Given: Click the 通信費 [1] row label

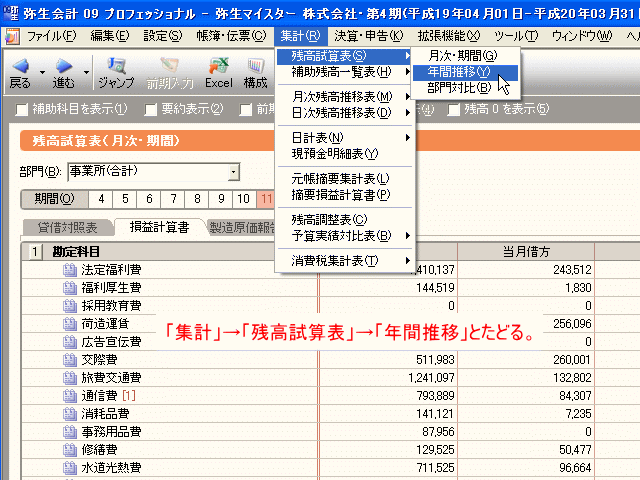Looking at the screenshot, I should click(x=108, y=396).
